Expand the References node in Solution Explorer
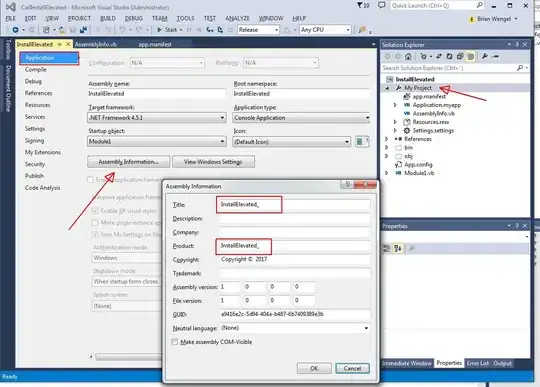Viewport: 540px width, 387px height. (387, 139)
